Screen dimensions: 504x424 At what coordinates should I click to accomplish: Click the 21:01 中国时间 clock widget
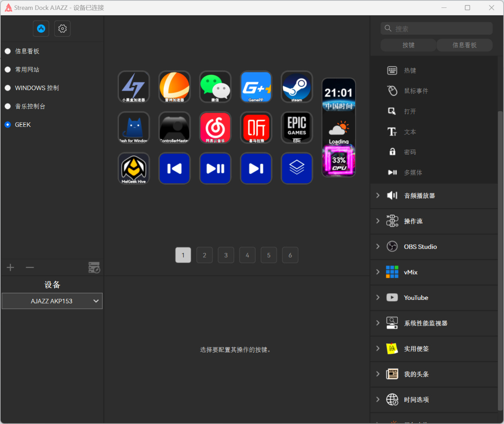coord(339,95)
